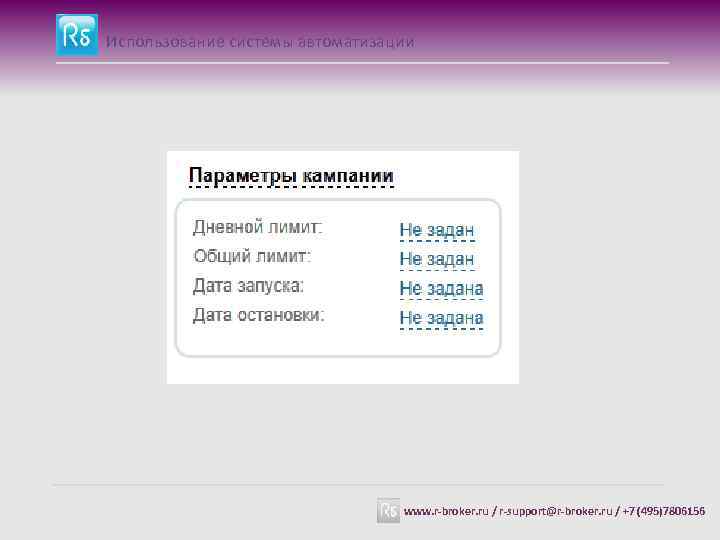
Task: Click 'Не задан' next to Дневной лимит
Action: pyautogui.click(x=437, y=230)
